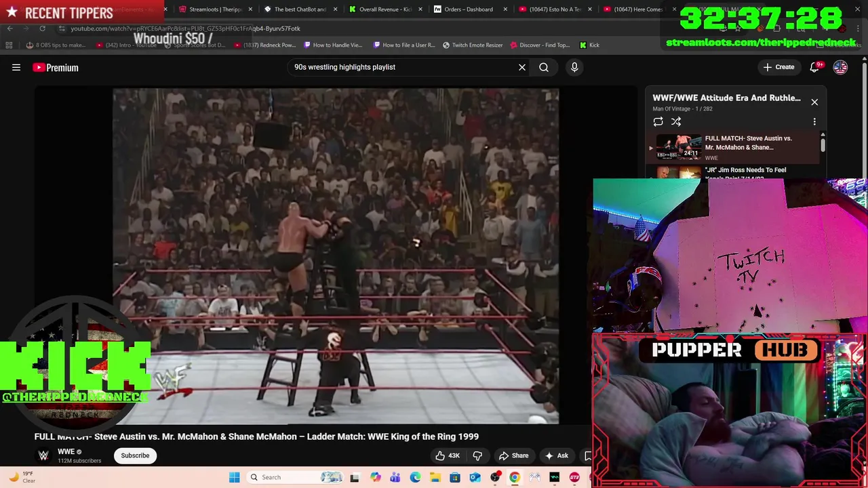Open How to File a User R... bookmark
This screenshot has width=868, height=488.
tap(404, 45)
